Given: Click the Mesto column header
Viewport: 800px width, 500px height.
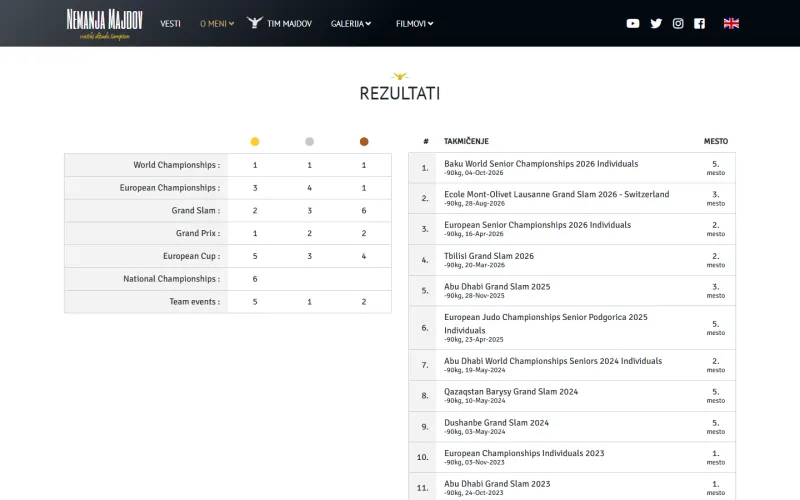Looking at the screenshot, I should (716, 141).
